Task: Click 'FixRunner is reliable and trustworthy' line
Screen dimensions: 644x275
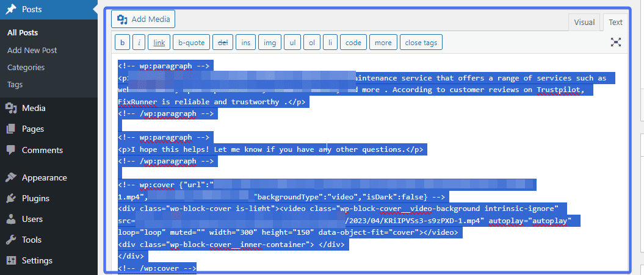Action: (x=213, y=102)
